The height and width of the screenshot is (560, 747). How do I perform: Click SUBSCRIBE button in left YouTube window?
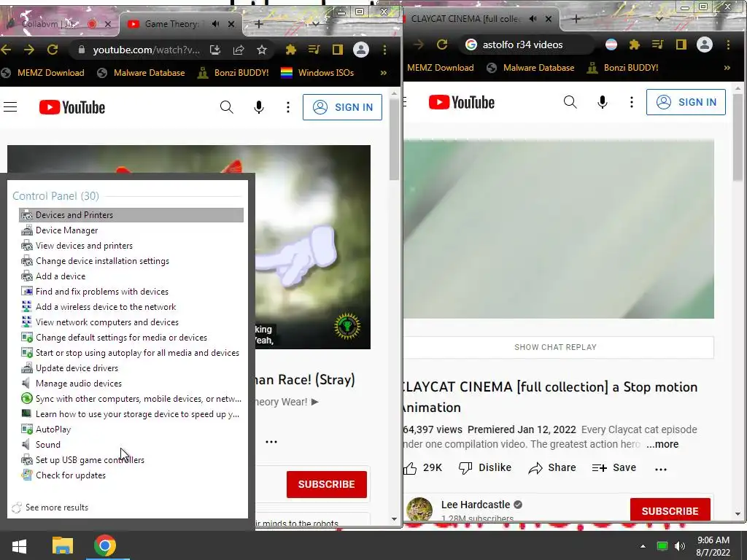326,484
